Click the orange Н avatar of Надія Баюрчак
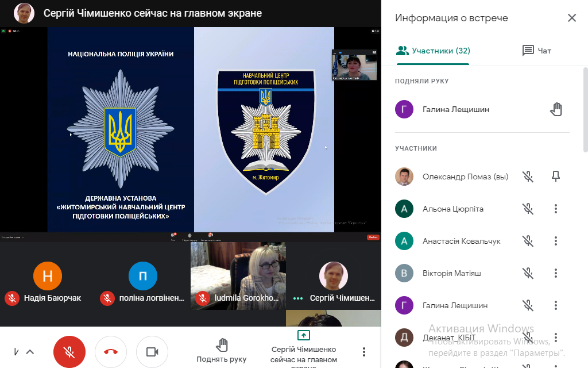The image size is (588, 368). pyautogui.click(x=48, y=276)
